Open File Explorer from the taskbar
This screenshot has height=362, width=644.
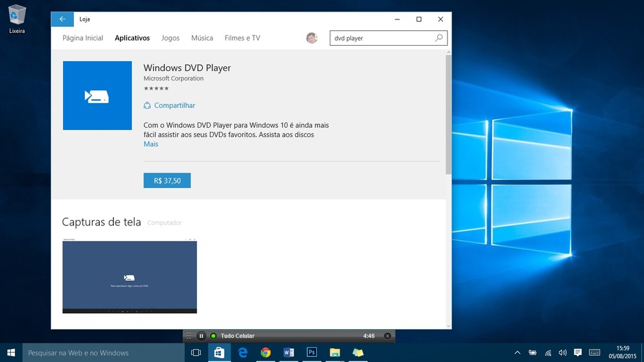click(x=335, y=352)
